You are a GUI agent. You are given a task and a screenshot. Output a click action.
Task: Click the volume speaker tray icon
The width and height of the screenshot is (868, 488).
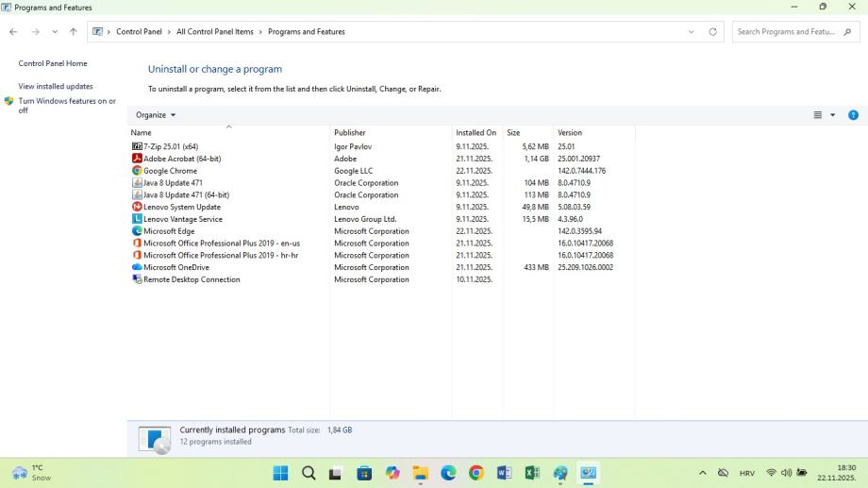point(786,473)
